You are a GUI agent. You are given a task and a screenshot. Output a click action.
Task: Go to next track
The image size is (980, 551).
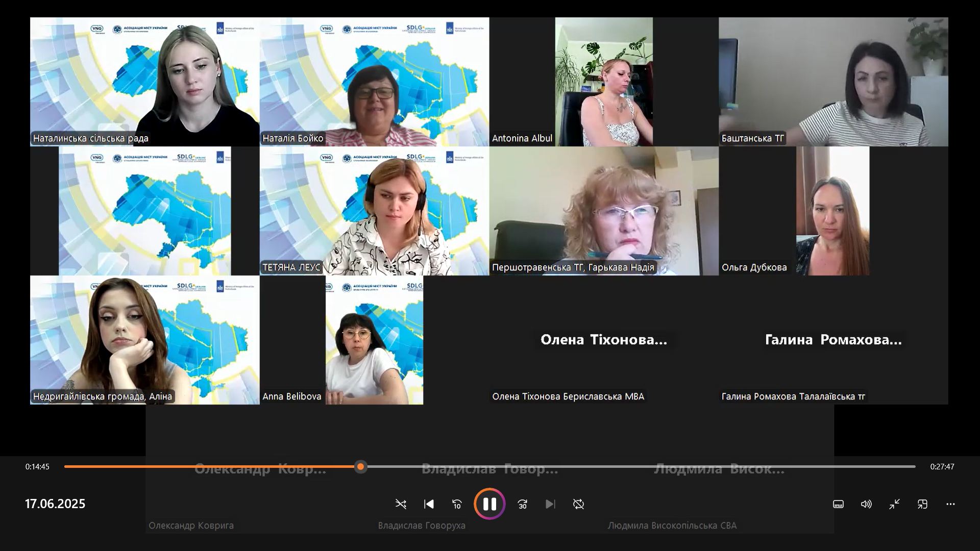click(x=550, y=504)
